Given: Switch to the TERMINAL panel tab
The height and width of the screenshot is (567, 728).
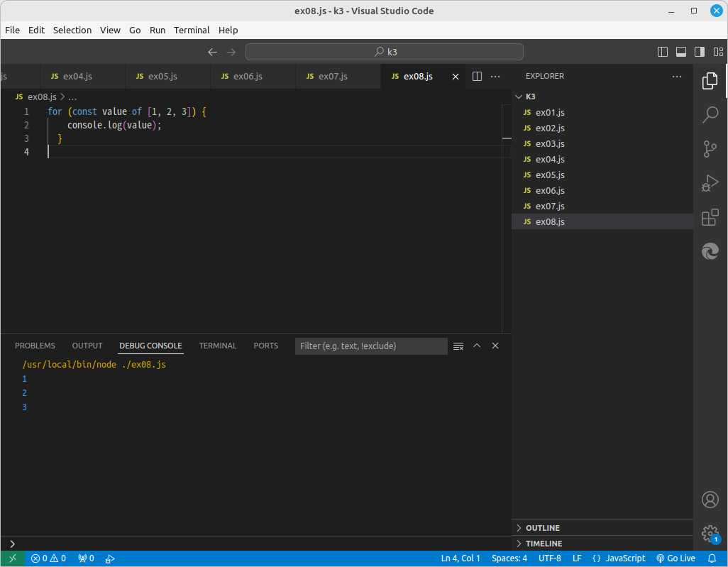Looking at the screenshot, I should tap(218, 346).
